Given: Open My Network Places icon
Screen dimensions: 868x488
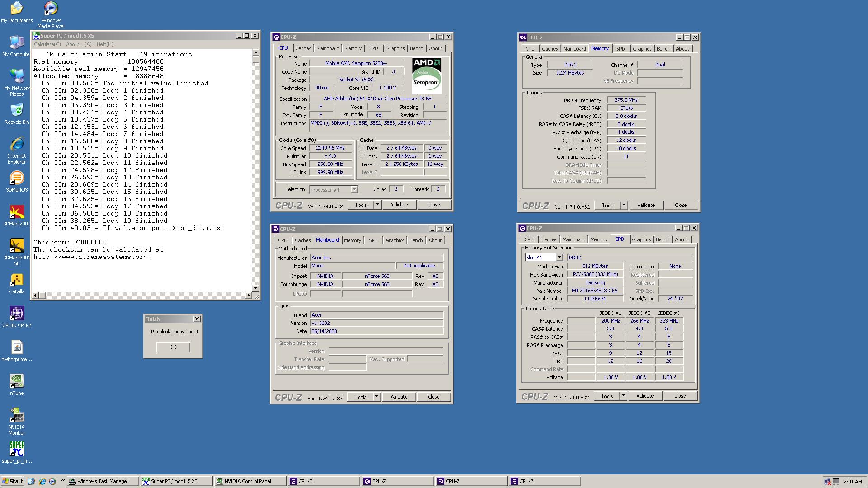Looking at the screenshot, I should tap(17, 82).
